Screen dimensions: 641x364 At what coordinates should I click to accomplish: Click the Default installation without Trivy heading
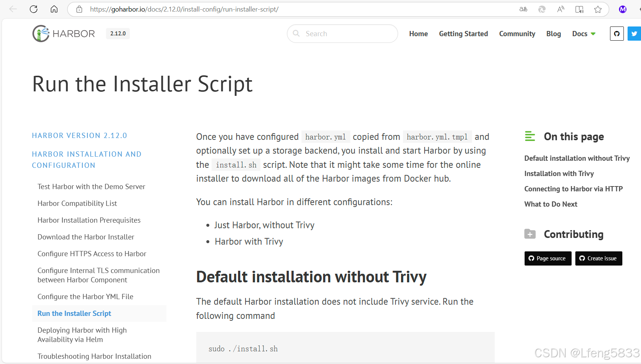[311, 277]
